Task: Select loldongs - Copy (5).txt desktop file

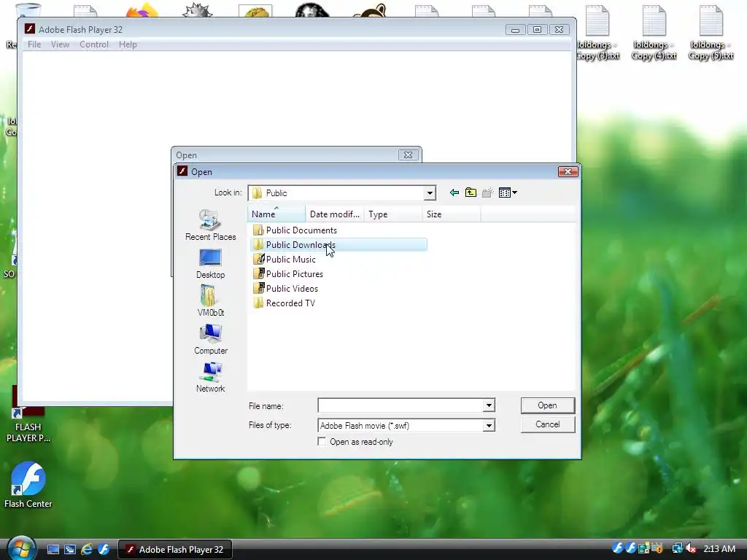Action: [x=711, y=34]
